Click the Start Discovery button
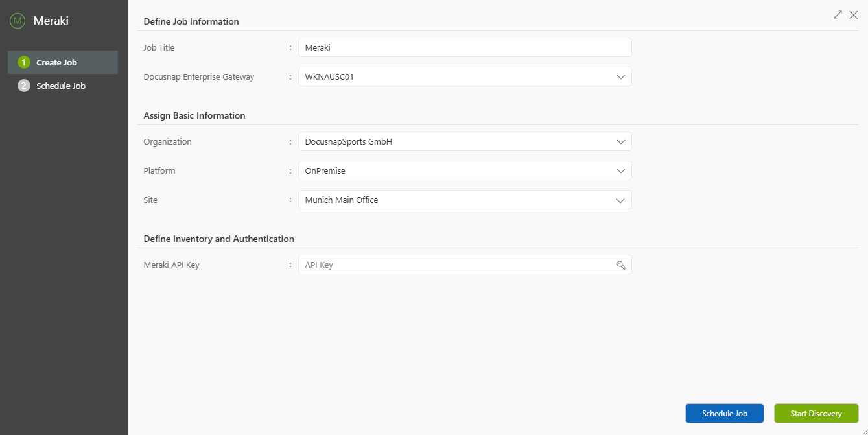This screenshot has height=435, width=868. point(816,414)
